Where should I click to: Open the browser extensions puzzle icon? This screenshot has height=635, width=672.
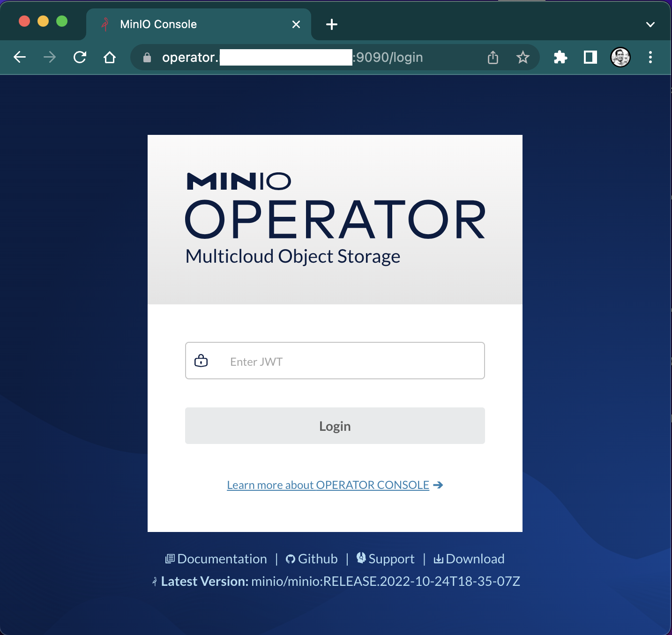click(x=560, y=57)
